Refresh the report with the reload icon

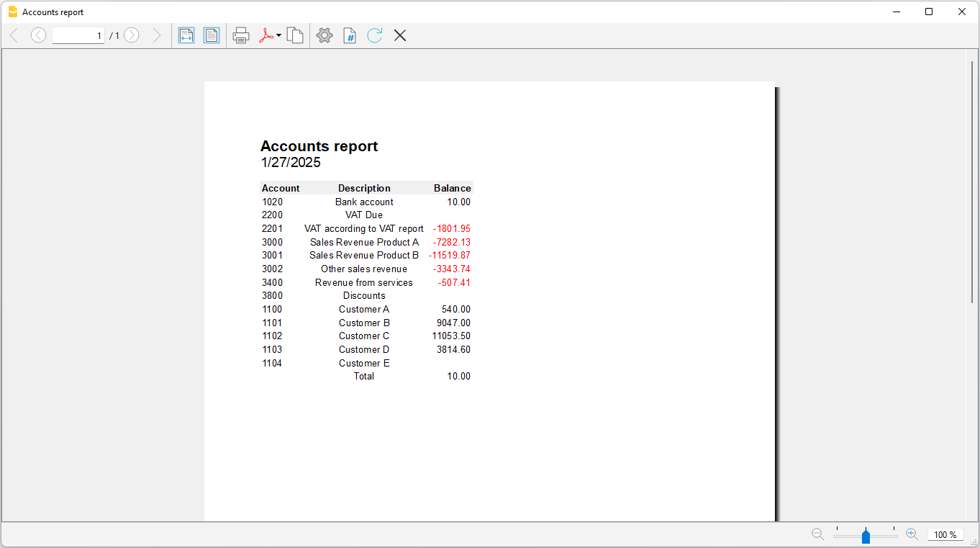coord(374,35)
